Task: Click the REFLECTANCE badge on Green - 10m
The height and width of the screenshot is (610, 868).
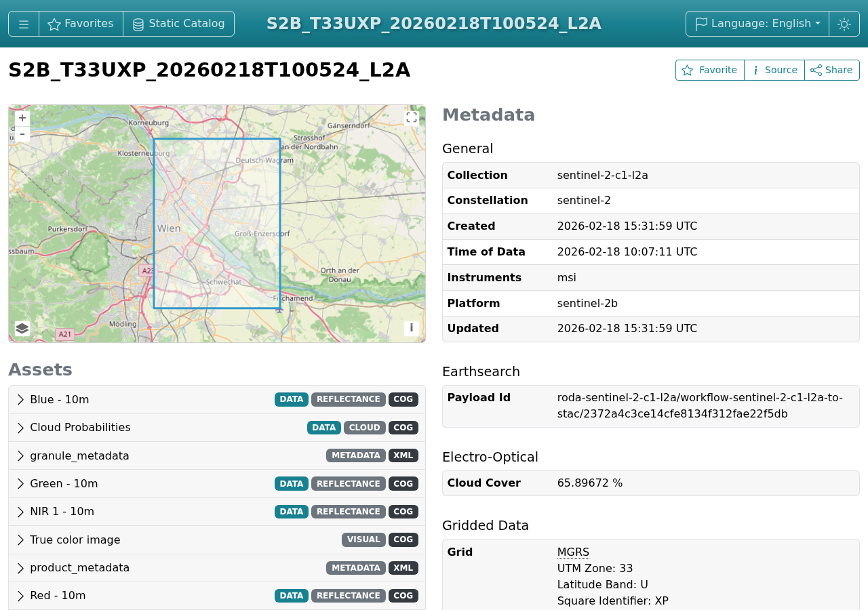Action: tap(349, 484)
